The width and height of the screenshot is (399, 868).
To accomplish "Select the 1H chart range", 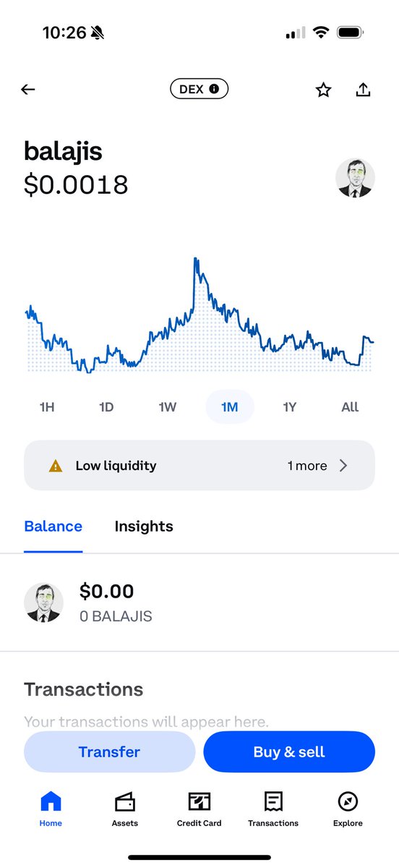I will click(47, 407).
